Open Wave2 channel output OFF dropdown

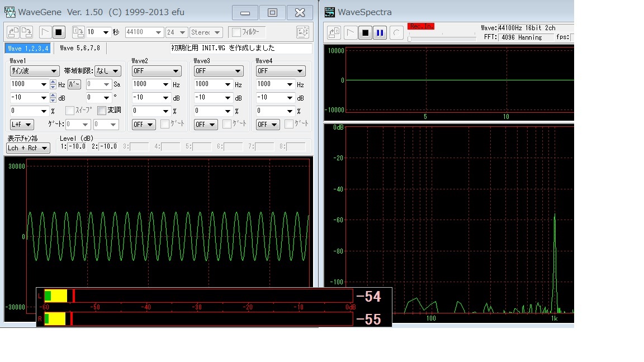pyautogui.click(x=144, y=125)
